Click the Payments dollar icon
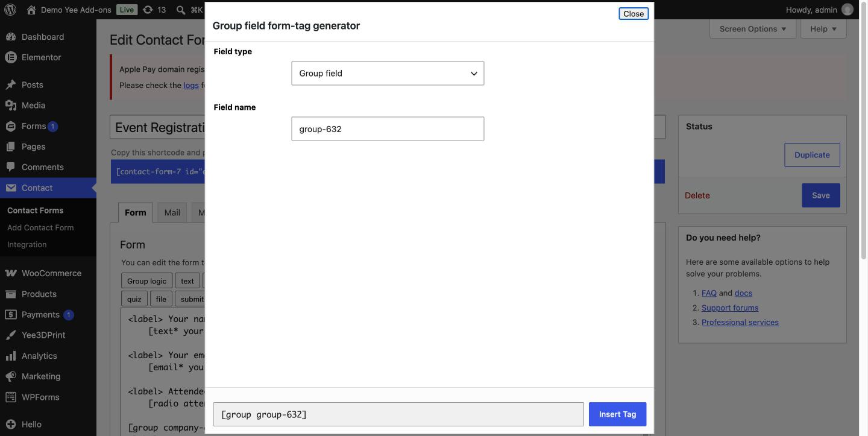868x436 pixels. click(x=10, y=314)
